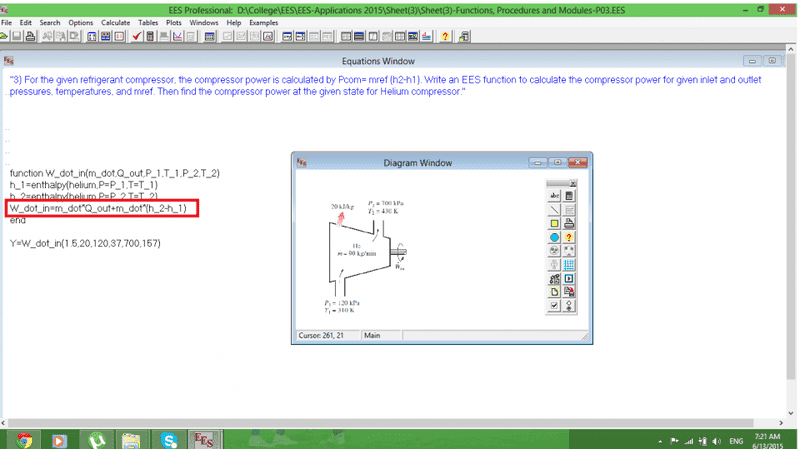Open the Options menu

[81, 22]
